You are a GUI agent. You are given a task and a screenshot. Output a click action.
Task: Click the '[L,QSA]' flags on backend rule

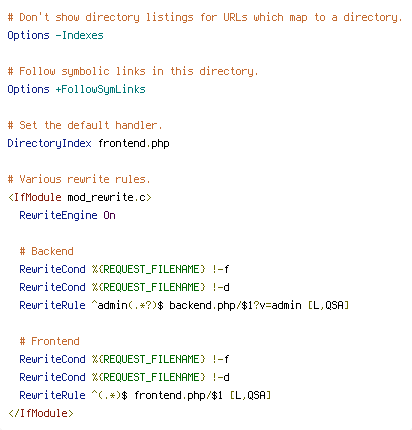(328, 305)
